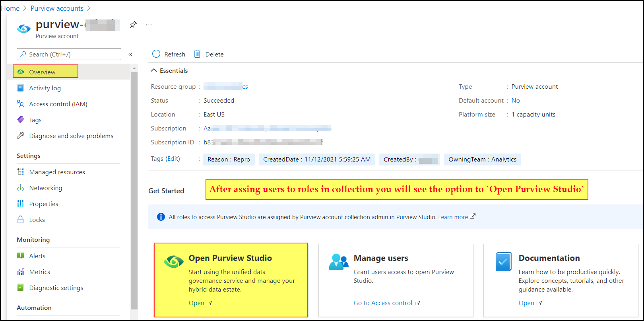Screen dimensions: 644x321
Task: Click Go to Access control link
Action: (383, 303)
